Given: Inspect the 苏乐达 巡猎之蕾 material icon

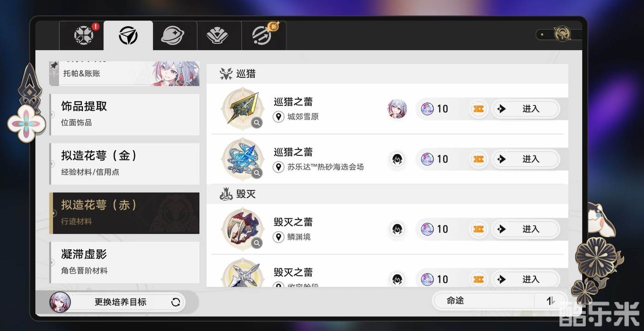Looking at the screenshot, I should 242,159.
